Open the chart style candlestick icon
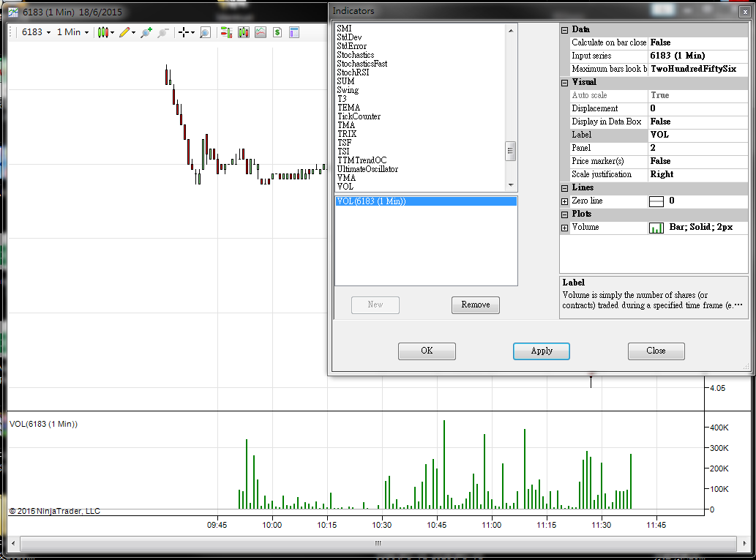 102,32
